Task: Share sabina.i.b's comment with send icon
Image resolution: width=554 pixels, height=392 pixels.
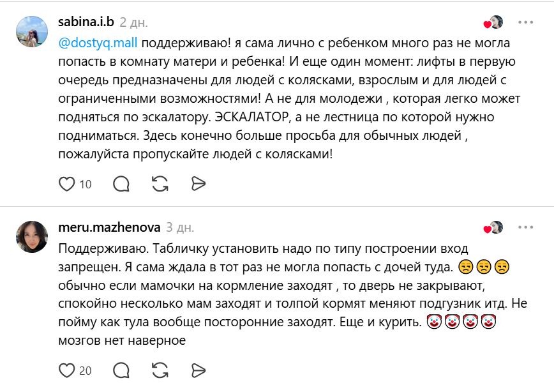Action: (198, 184)
